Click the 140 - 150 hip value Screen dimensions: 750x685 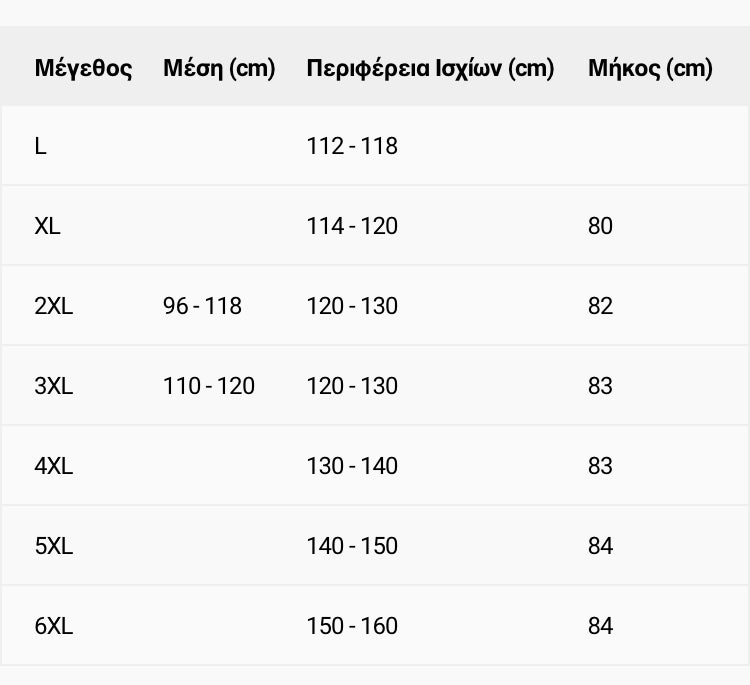(352, 546)
